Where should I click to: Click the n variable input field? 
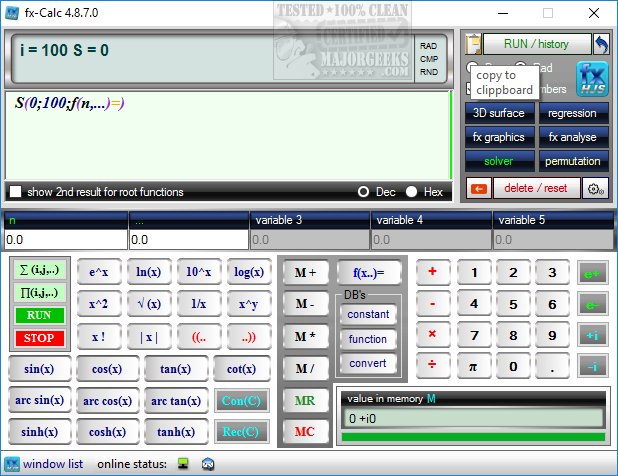tap(65, 240)
